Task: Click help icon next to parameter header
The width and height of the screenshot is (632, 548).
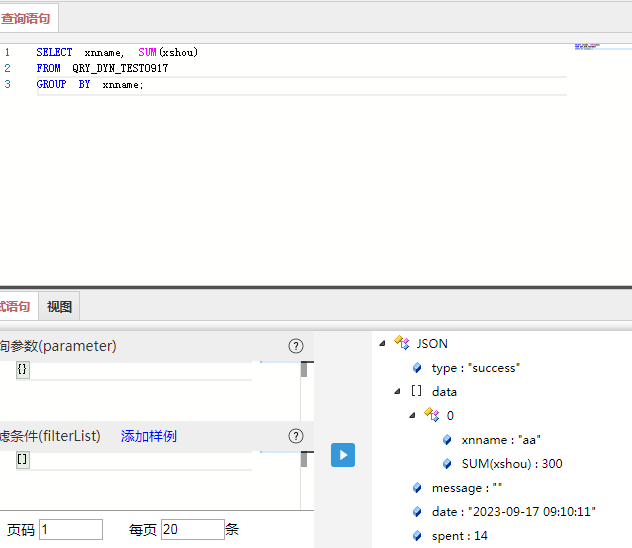Action: [x=296, y=346]
